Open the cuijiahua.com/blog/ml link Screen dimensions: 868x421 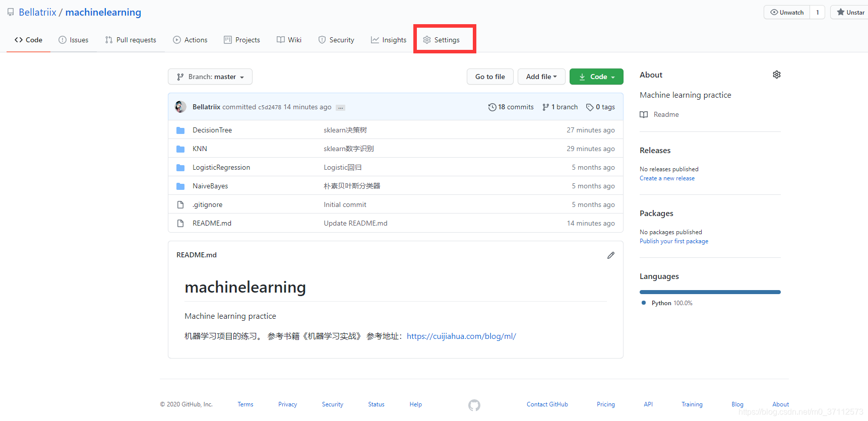point(461,336)
